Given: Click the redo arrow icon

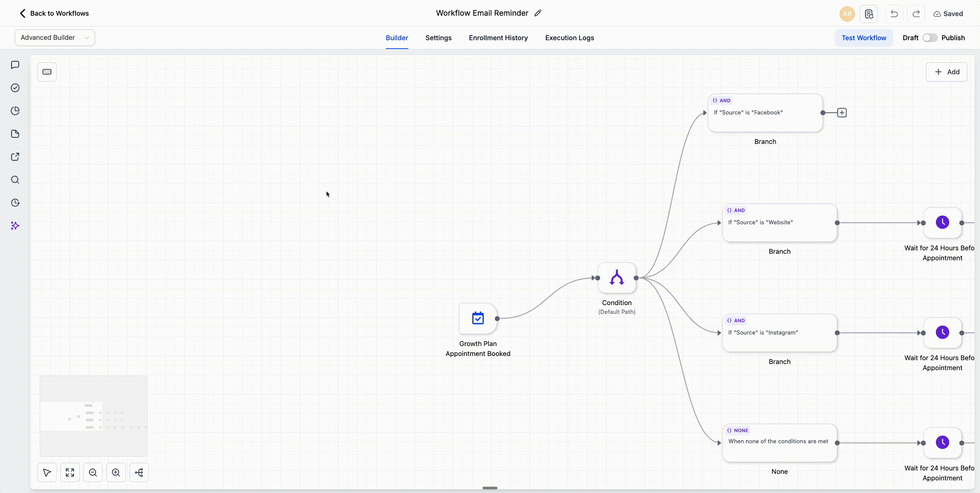Looking at the screenshot, I should coord(916,14).
